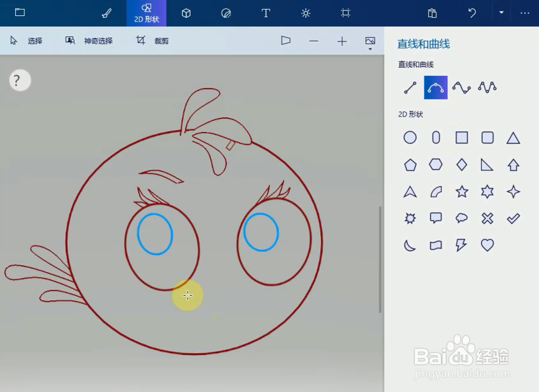Select the rectangular speech bubble shape
The image size is (539, 392).
click(x=436, y=218)
